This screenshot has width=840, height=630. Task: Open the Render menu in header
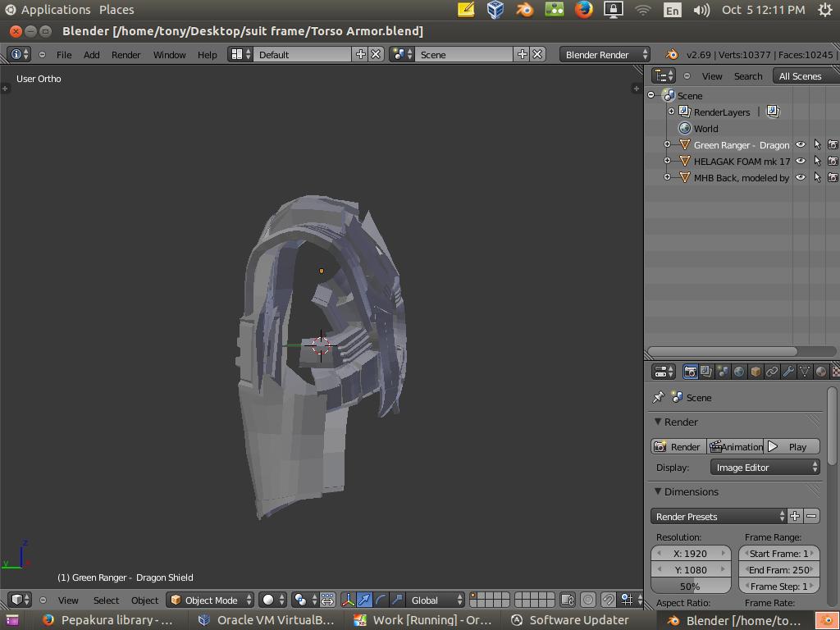pos(126,55)
